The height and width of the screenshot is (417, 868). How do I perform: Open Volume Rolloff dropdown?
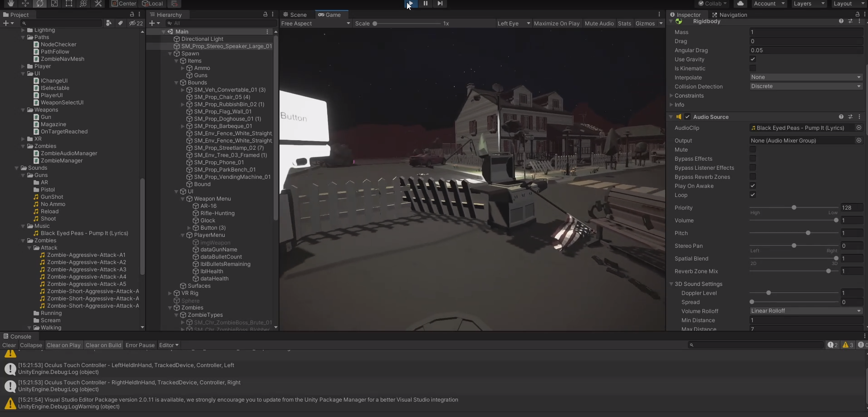coord(806,311)
